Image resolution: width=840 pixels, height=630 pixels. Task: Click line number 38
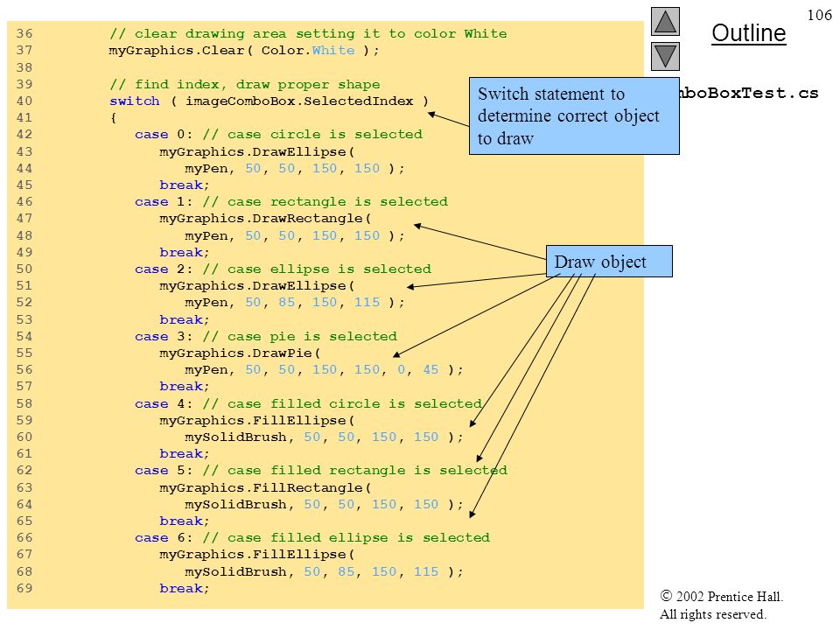coord(24,67)
